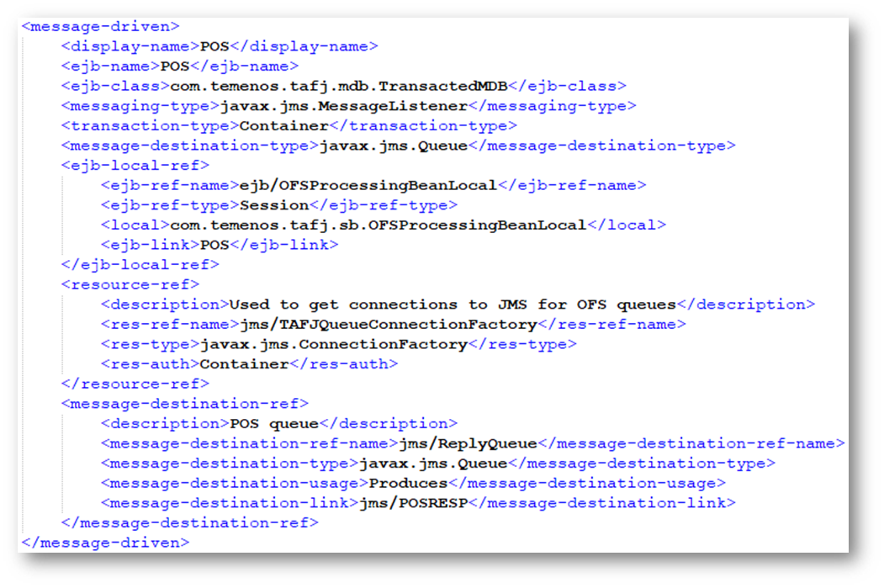Click ejb/OFSProcessingBeanLocal reference name
This screenshot has height=588, width=884.
pos(368,185)
